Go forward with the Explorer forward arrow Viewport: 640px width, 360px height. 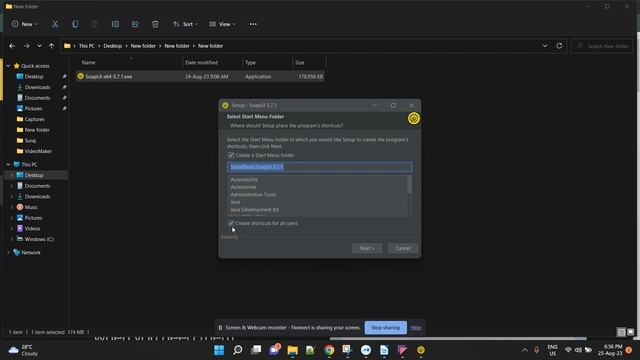27,46
